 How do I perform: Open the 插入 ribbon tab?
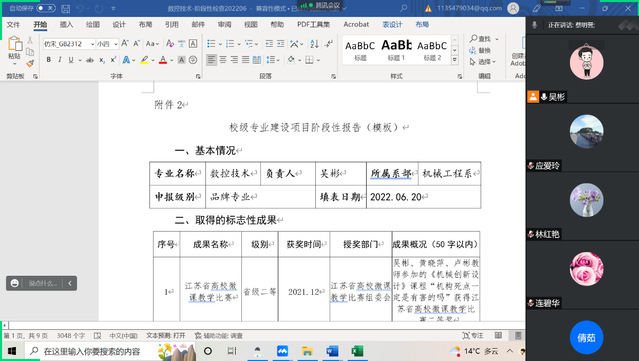pyautogui.click(x=66, y=24)
